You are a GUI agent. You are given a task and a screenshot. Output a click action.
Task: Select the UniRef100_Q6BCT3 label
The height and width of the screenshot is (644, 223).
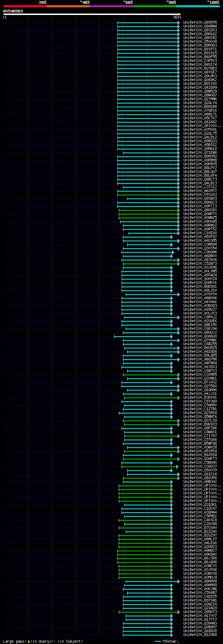coord(200,179)
